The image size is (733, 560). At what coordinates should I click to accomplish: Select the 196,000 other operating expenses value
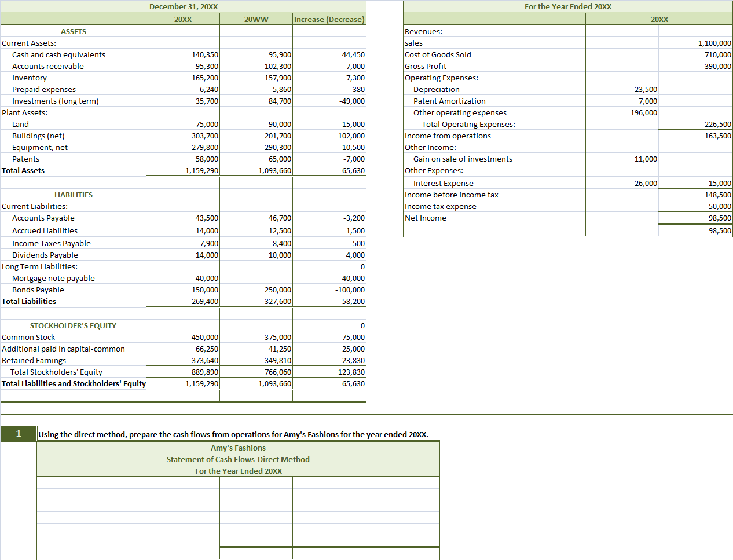[644, 112]
